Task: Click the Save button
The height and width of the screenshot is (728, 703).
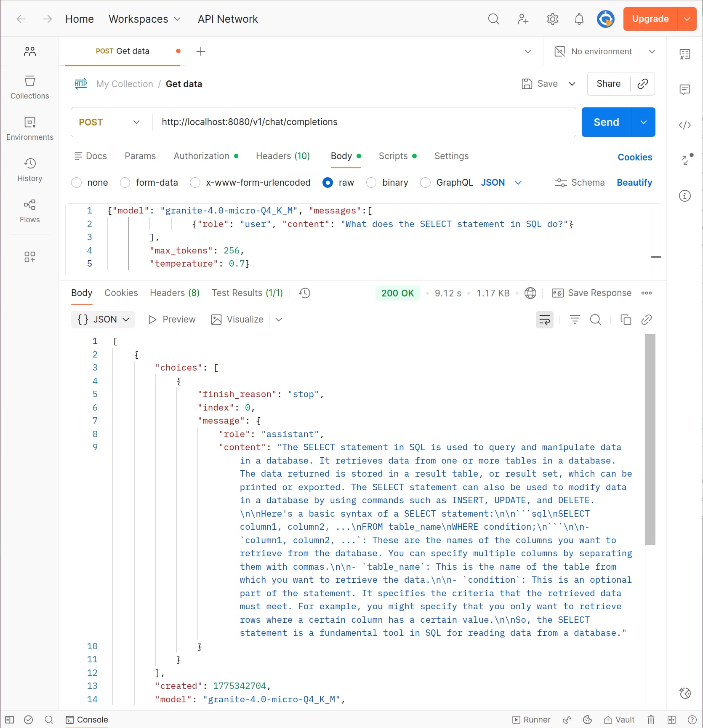Action: (x=540, y=84)
